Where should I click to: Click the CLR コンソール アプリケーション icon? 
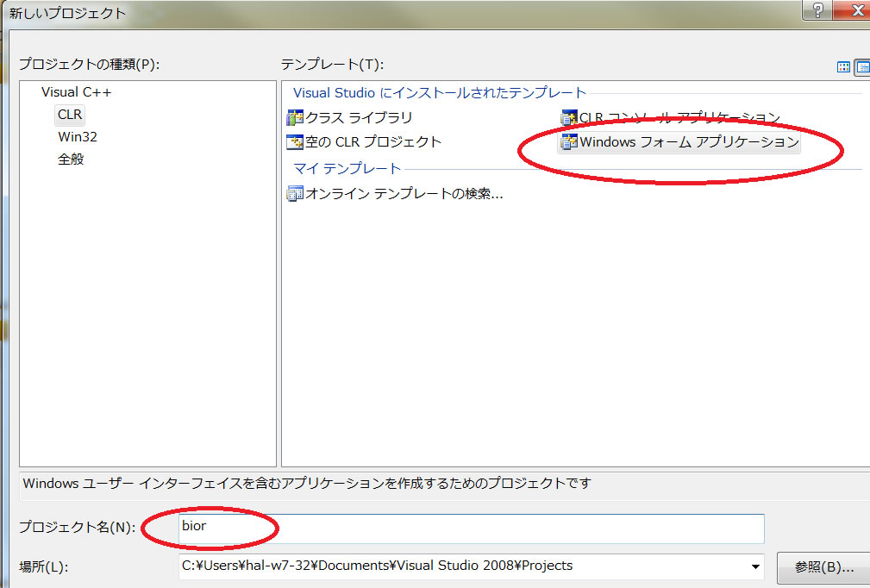click(x=569, y=117)
